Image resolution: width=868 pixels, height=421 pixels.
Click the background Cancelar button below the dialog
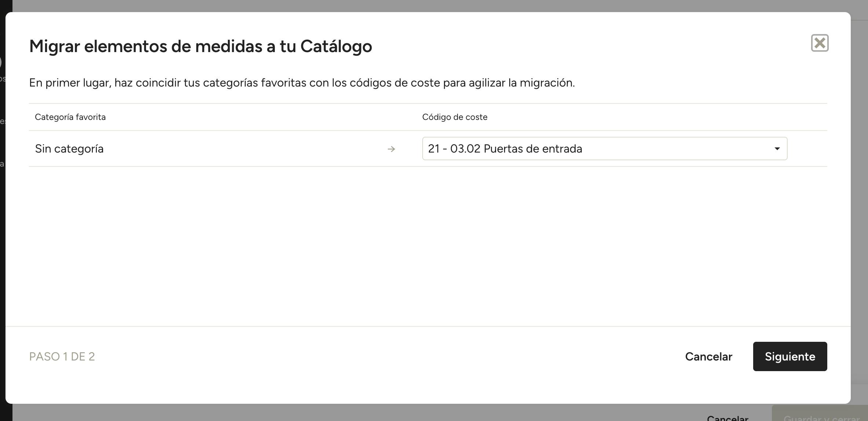(x=727, y=417)
